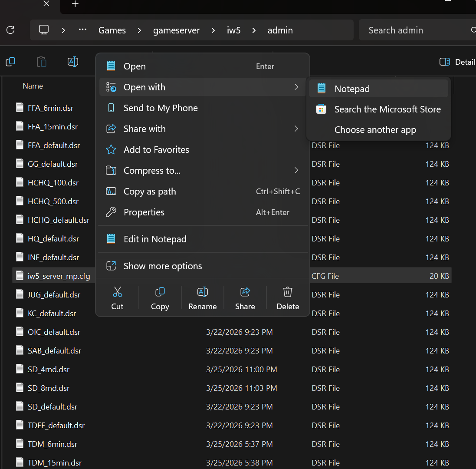Click the This PC monitor icon in breadcrumb
This screenshot has height=469, width=476.
[x=44, y=30]
